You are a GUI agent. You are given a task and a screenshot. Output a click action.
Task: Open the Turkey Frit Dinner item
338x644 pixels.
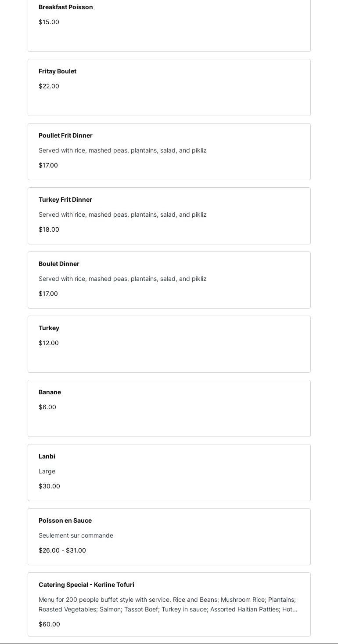click(x=65, y=200)
